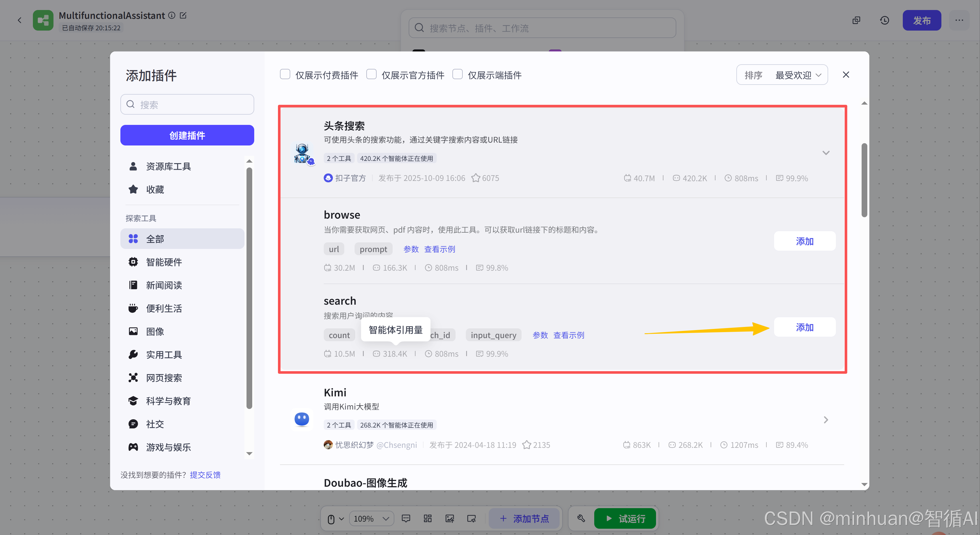980x535 pixels.
Task: Click the version history clock icon
Action: [x=884, y=20]
